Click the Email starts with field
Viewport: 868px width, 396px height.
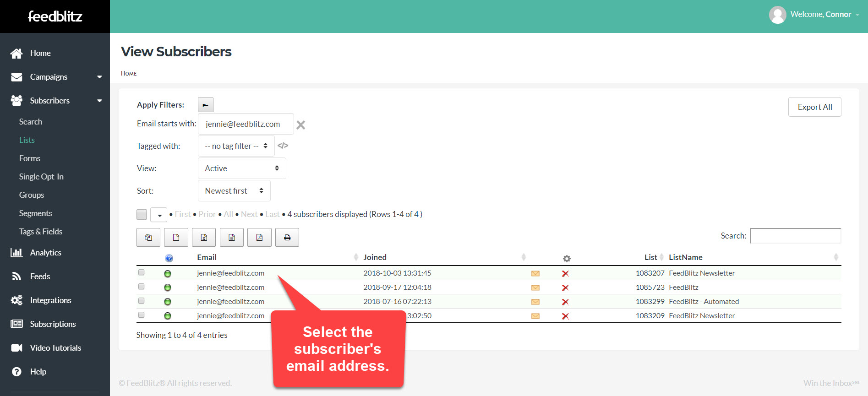click(x=246, y=124)
